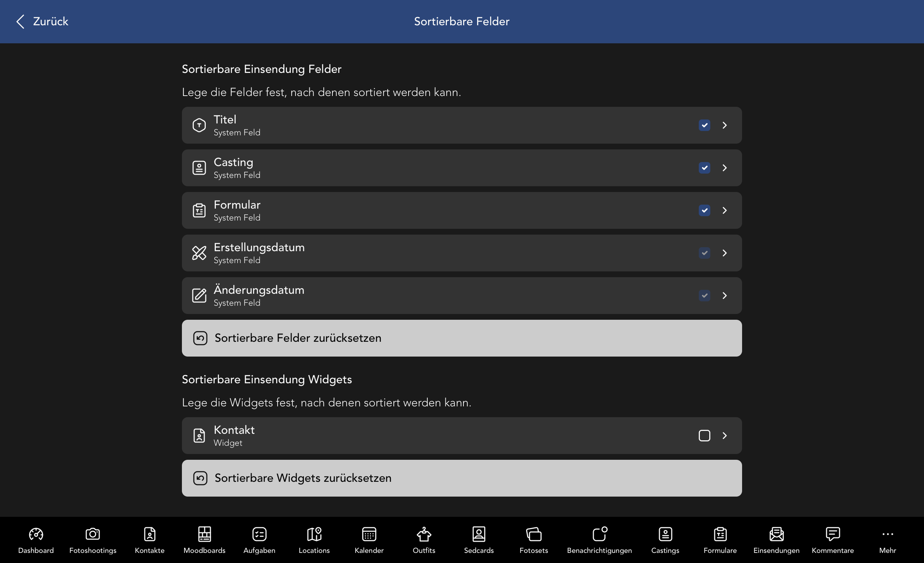Toggle the Änderungsdatum checkbox
Viewport: 924px width, 563px height.
tap(704, 295)
